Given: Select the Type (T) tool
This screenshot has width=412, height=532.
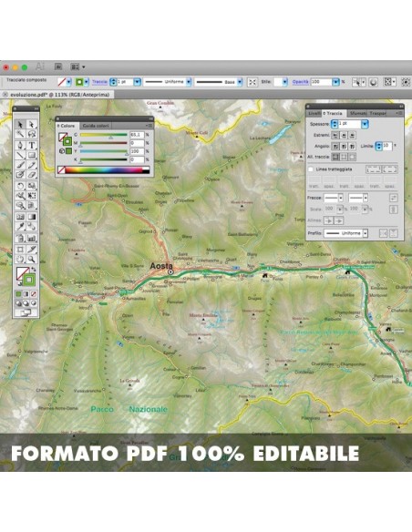Looking at the screenshot, I should (x=32, y=145).
